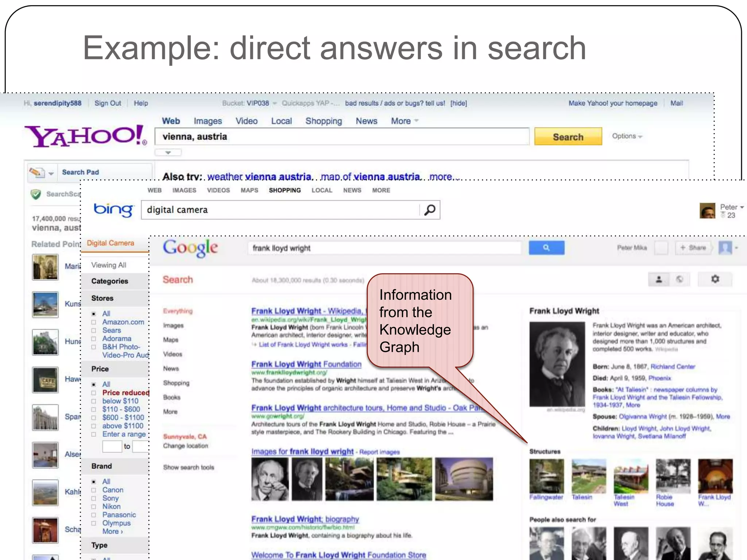Image resolution: width=747 pixels, height=560 pixels.
Task: Select Yahoo Shopping tab
Action: (324, 121)
